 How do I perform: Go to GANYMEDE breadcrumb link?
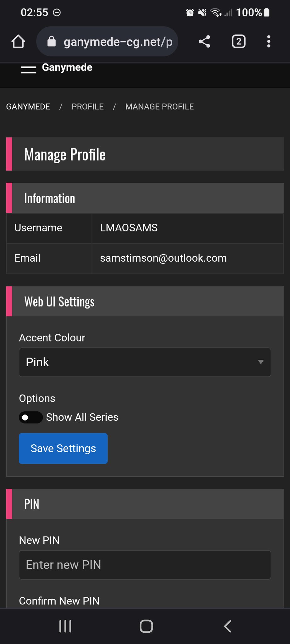pos(28,107)
